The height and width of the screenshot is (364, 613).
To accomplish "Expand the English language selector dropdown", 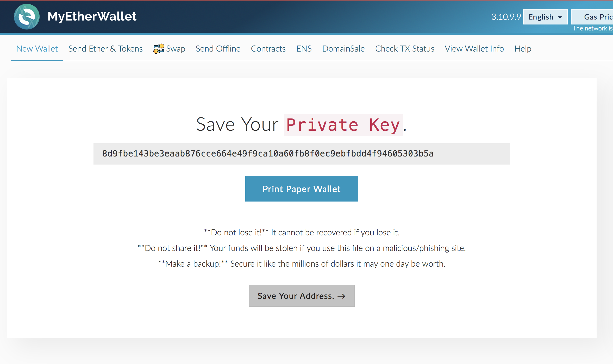I will 545,17.
